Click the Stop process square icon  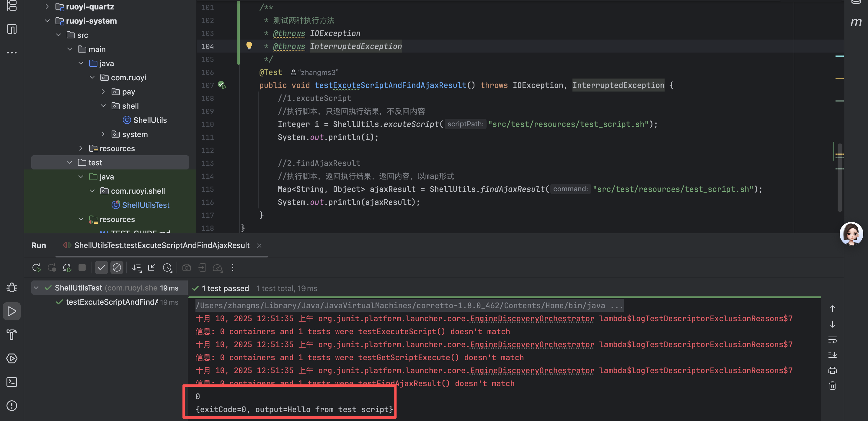coord(82,268)
